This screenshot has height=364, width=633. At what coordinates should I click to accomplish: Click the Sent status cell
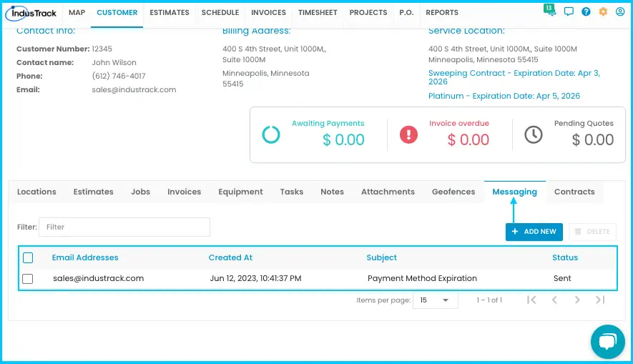tap(562, 278)
